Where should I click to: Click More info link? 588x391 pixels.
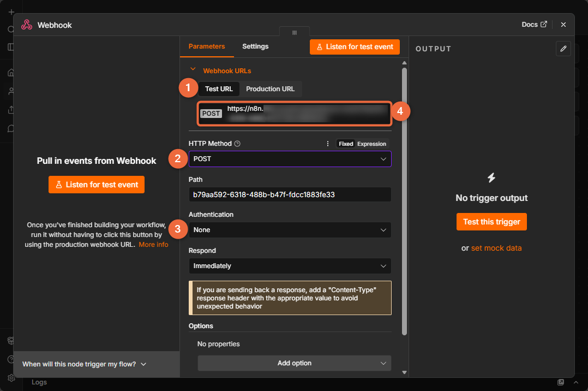pyautogui.click(x=153, y=245)
